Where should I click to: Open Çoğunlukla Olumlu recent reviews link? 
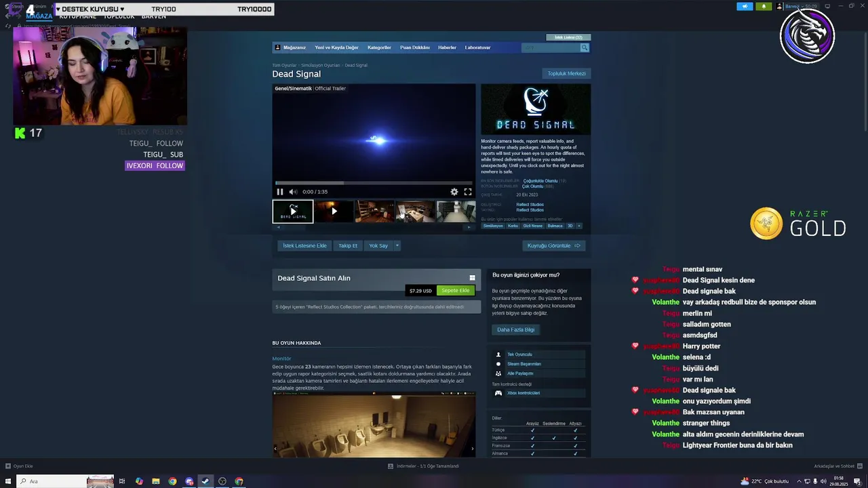[540, 181]
